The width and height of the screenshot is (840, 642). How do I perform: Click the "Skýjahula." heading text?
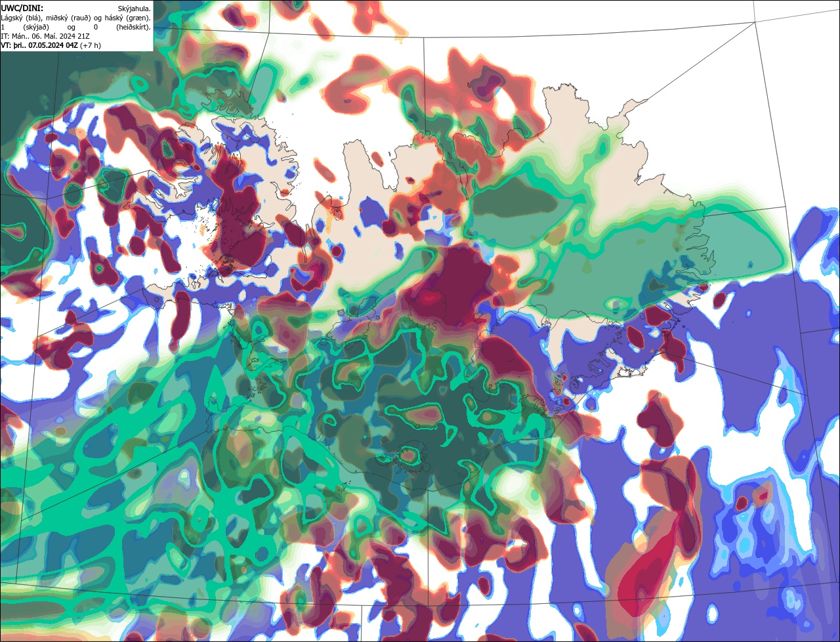click(134, 9)
